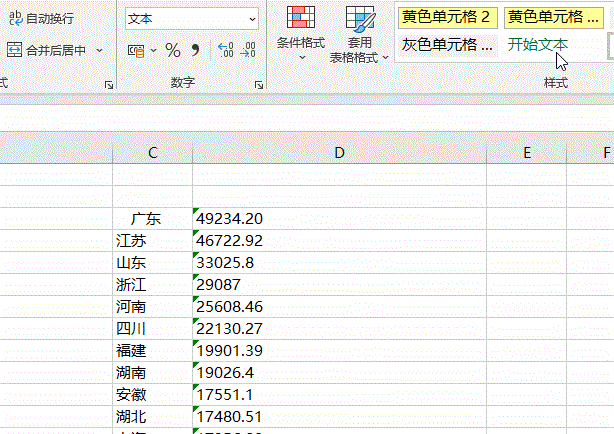Click the increase decimal places icon
The height and width of the screenshot is (434, 614).
226,50
